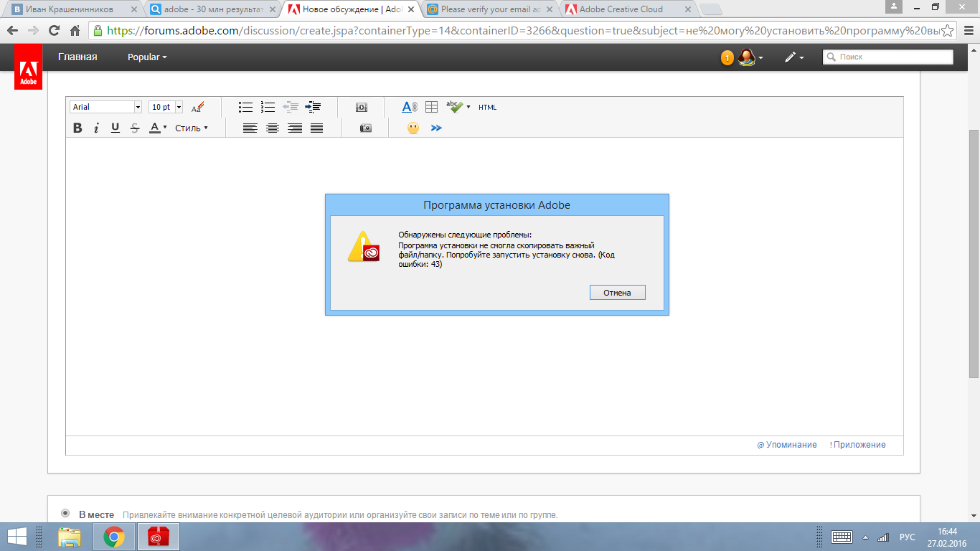The height and width of the screenshot is (551, 980).
Task: Open Chrome from the taskbar
Action: (x=113, y=537)
